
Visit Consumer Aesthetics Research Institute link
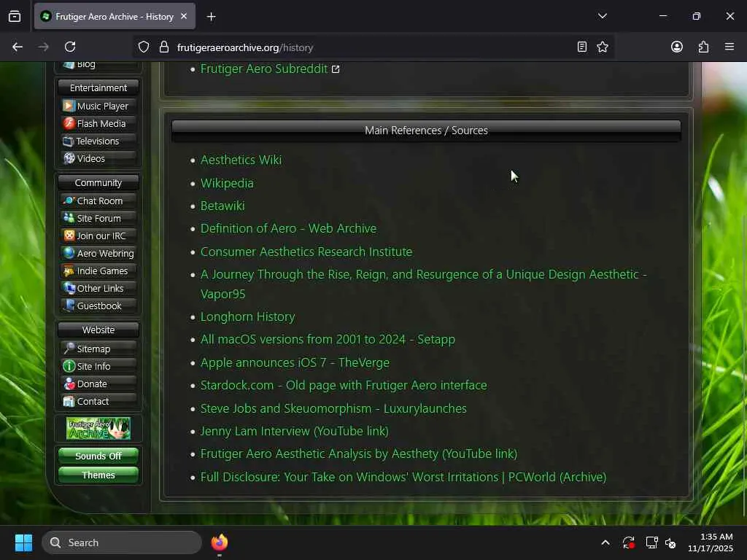(306, 252)
